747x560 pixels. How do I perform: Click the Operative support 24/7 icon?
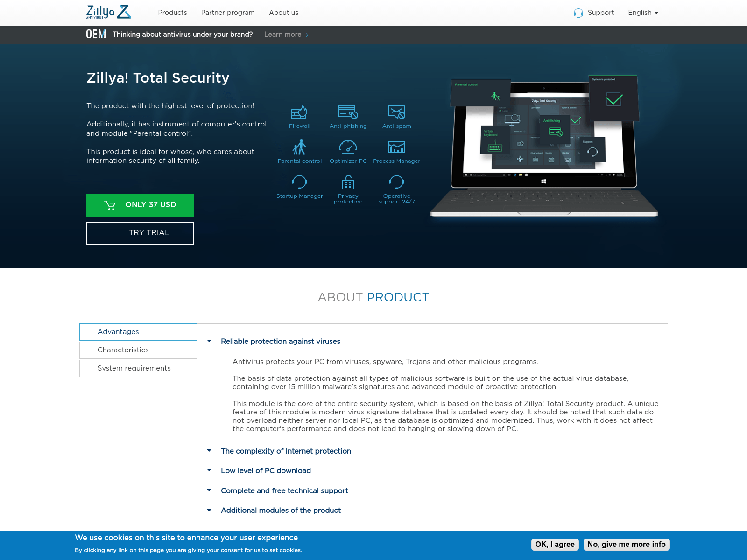point(396,182)
